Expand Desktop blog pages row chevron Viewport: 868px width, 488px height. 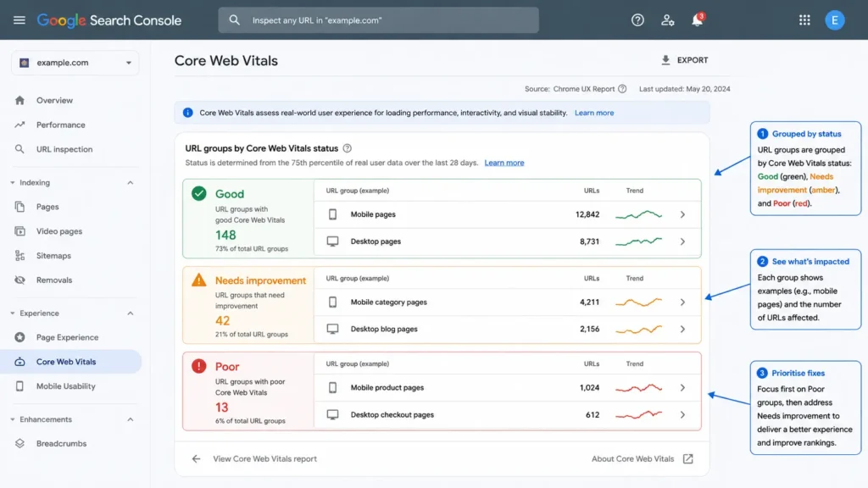[x=682, y=329]
